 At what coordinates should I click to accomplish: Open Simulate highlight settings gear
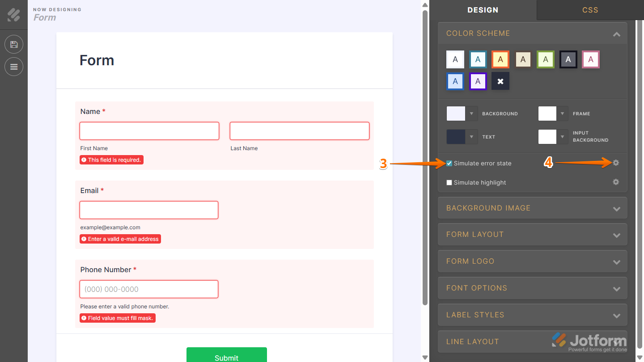pos(616,182)
